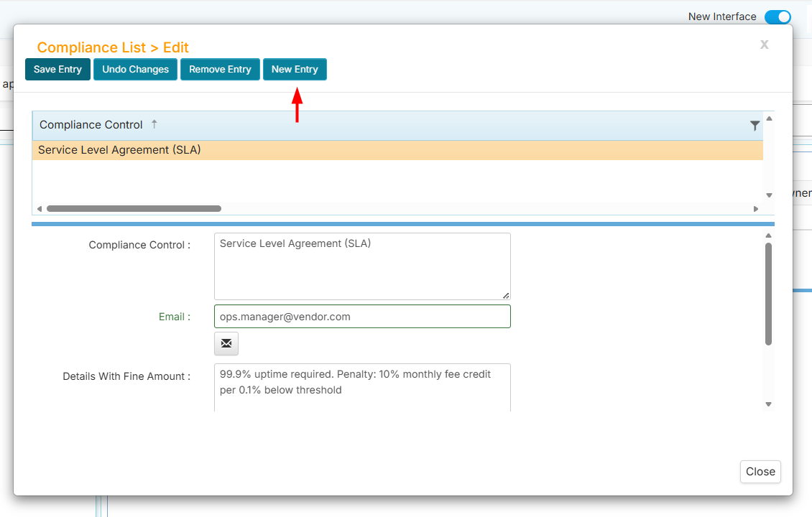Click the grid's scroll-up arrow
The width and height of the screenshot is (812, 517).
[769, 118]
